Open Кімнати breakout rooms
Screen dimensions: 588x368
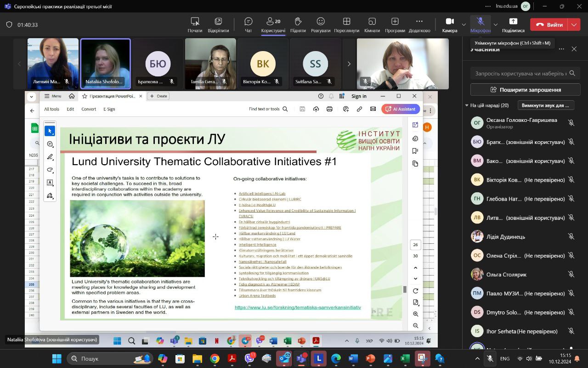[x=372, y=25]
